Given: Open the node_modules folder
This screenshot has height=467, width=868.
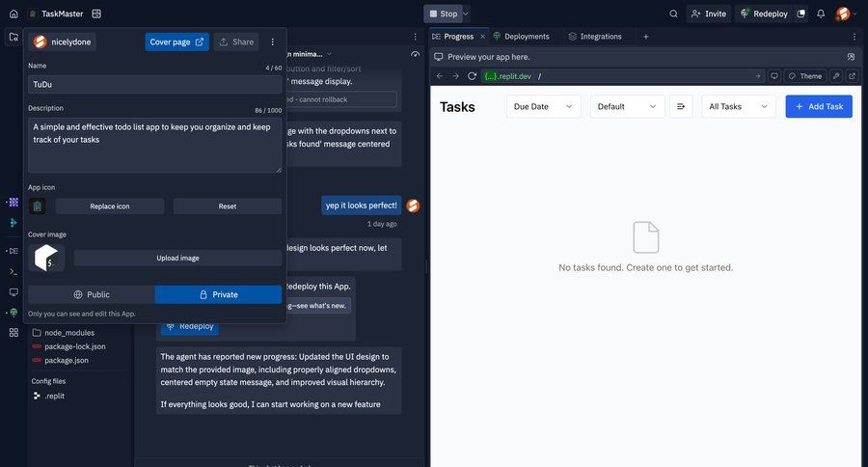Looking at the screenshot, I should pyautogui.click(x=63, y=332).
